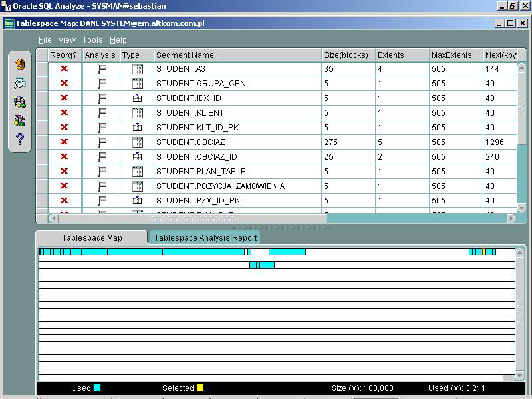Click row header of STUDENT.A3 row
The height and width of the screenshot is (399, 532).
click(42, 69)
